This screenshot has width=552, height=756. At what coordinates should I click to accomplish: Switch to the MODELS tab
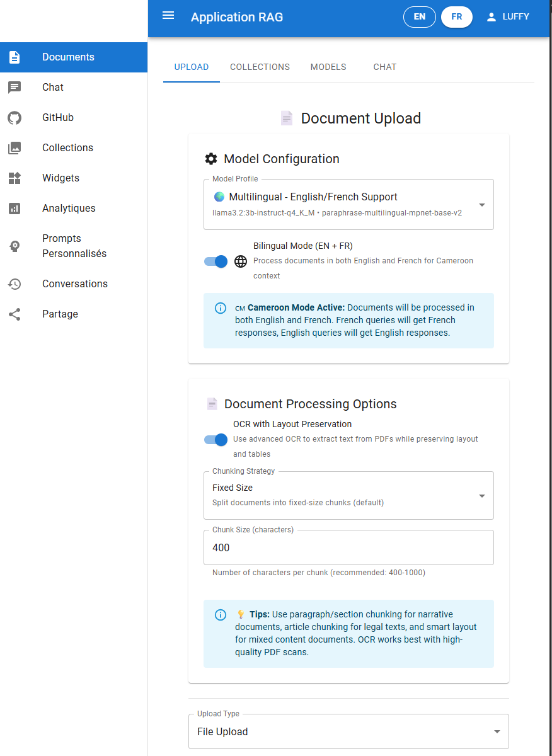pyautogui.click(x=328, y=67)
